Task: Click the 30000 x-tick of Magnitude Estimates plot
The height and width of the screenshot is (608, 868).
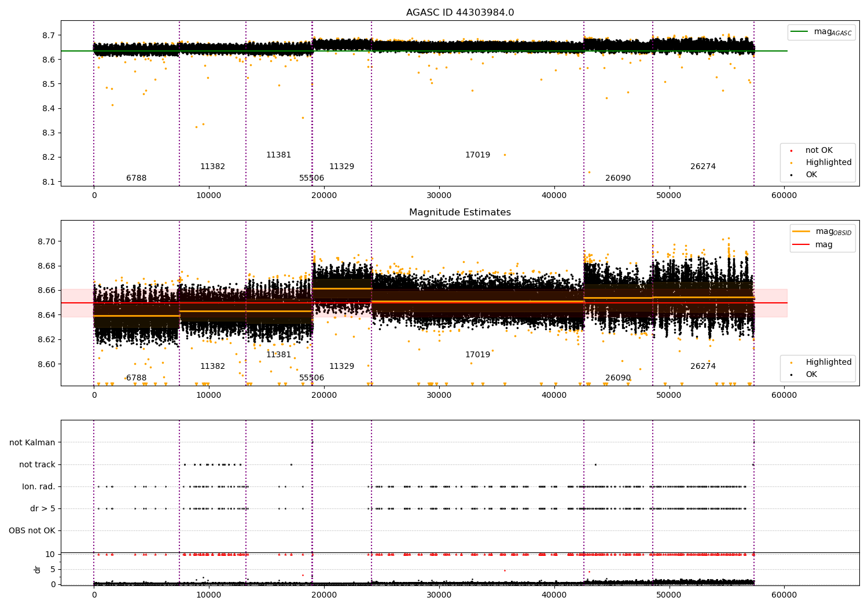Action: click(x=439, y=395)
